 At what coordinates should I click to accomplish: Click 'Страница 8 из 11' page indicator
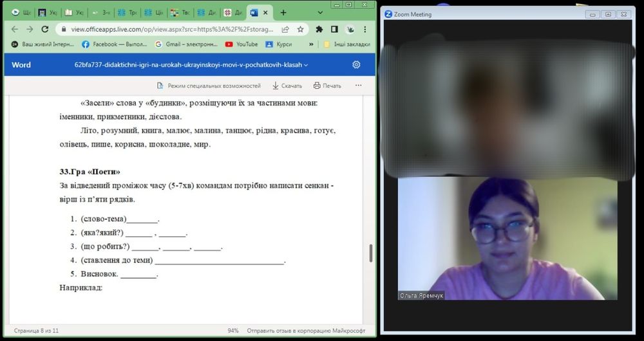point(36,330)
